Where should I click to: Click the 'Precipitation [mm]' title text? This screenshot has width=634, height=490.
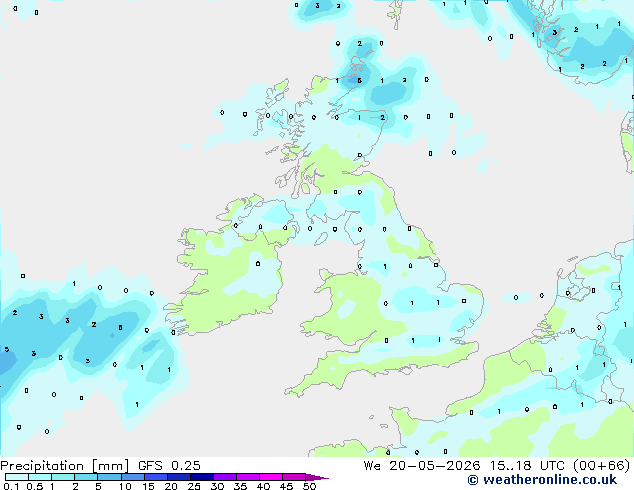tap(65, 466)
